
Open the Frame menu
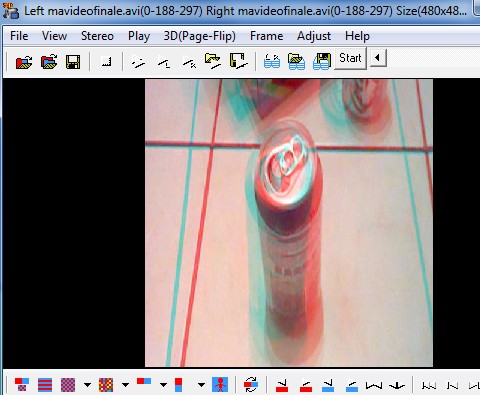pos(267,36)
